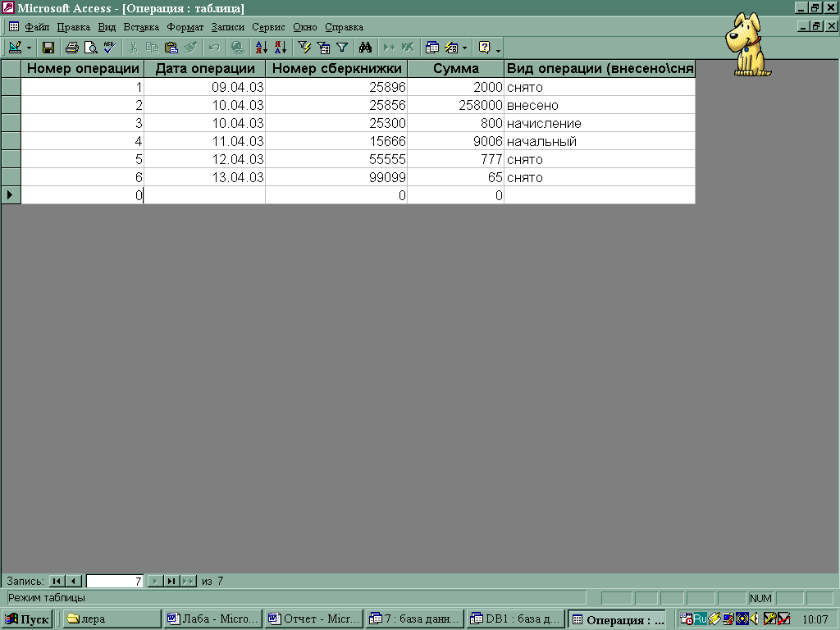Click the cell with date 09.04.03
Screen dimensions: 840x630
[204, 87]
